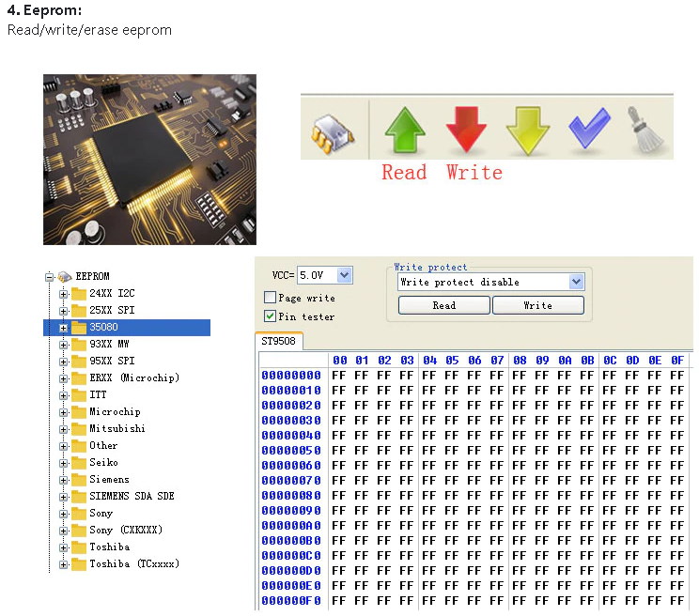Image resolution: width=699 pixels, height=616 pixels.
Task: Click the brush erase icon
Action: pyautogui.click(x=645, y=130)
